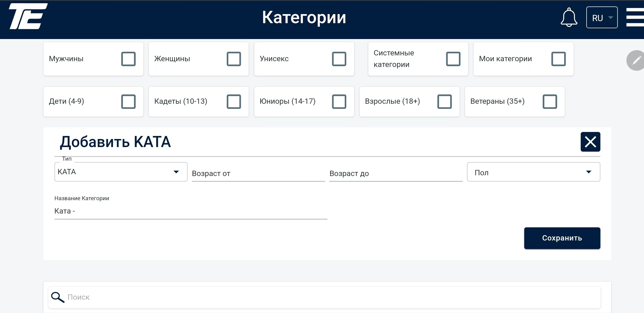Open the Пол dropdown
This screenshot has height=313, width=644.
point(534,172)
